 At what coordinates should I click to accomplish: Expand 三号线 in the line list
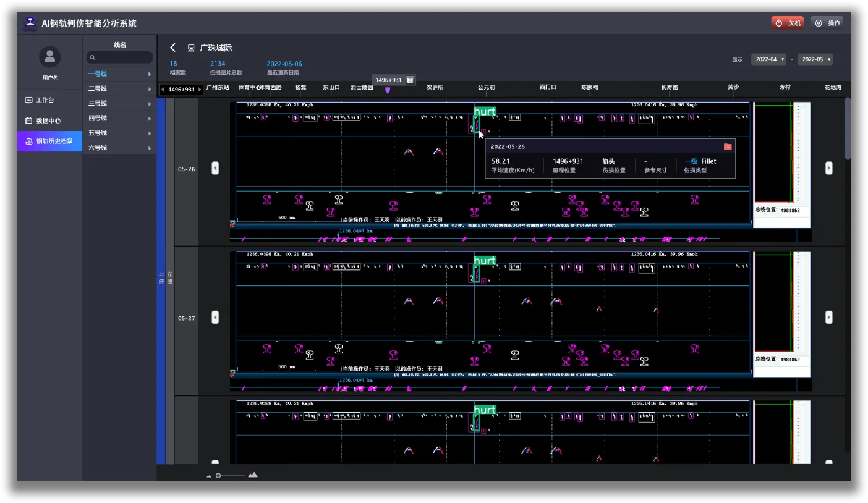coord(119,104)
